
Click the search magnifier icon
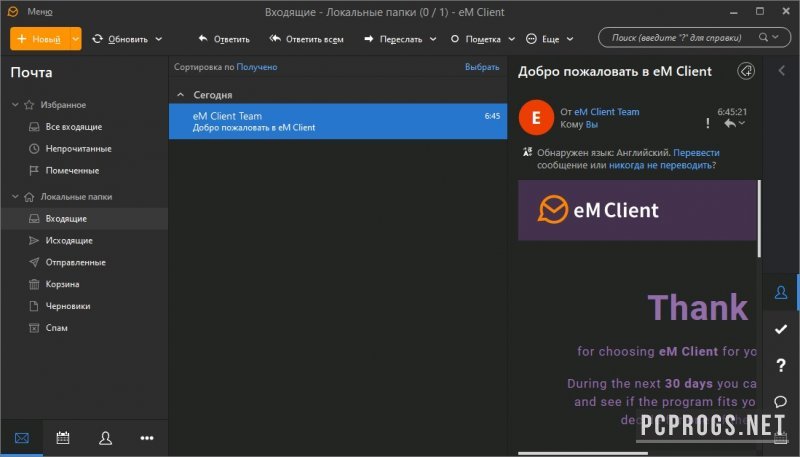[x=763, y=37]
